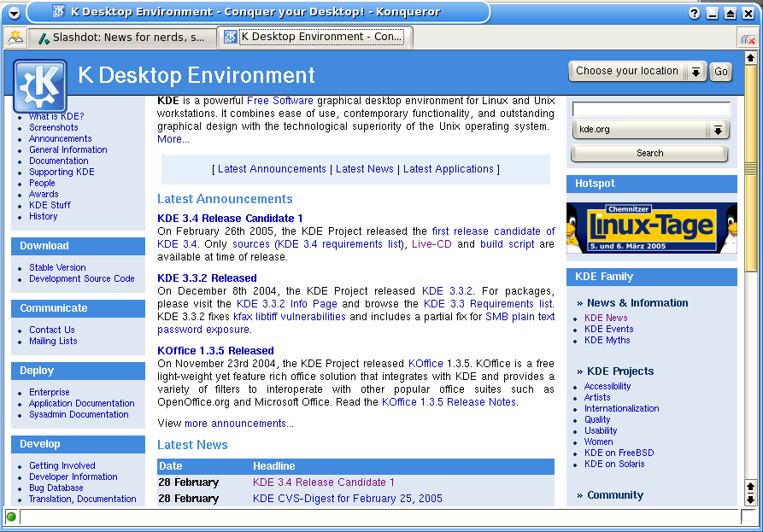The width and height of the screenshot is (763, 532).
Task: Follow the Live-CD link
Action: (431, 244)
